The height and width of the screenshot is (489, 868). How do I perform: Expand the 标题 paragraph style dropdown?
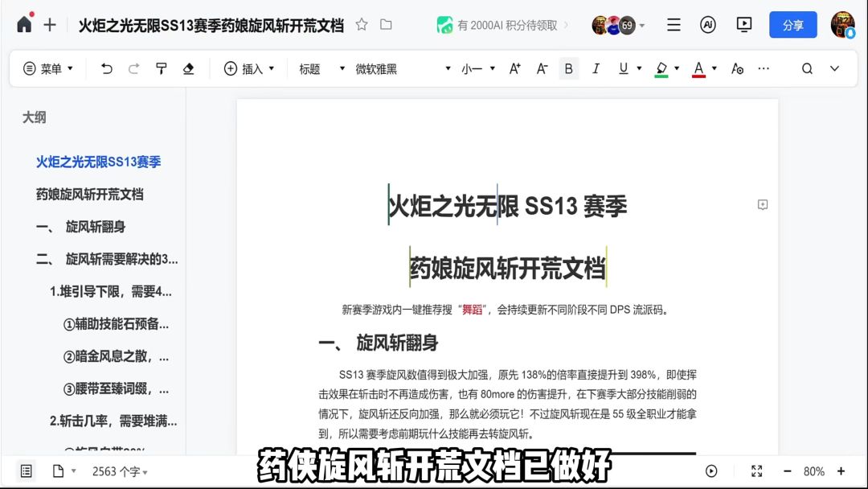[321, 68]
